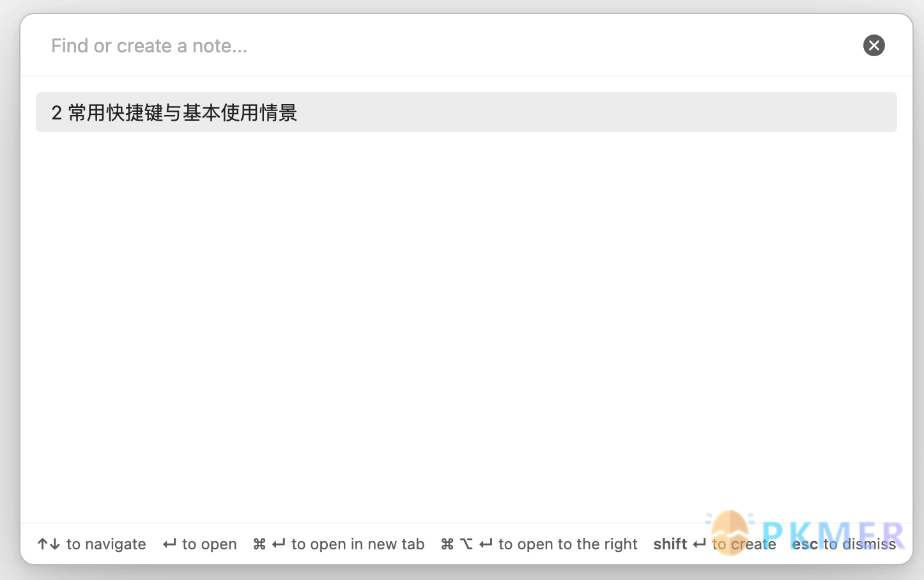Click the 'esc to dismiss' hint
924x580 pixels.
tap(844, 544)
